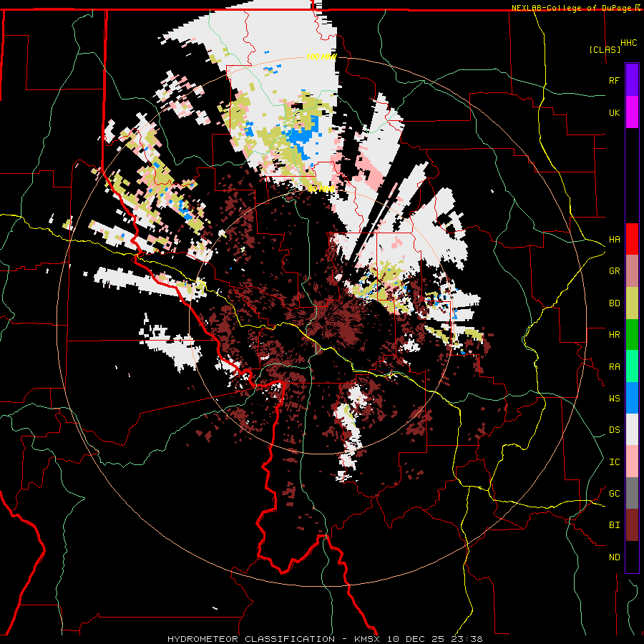The image size is (644, 644).
Task: Click the ND legend label
Action: [x=614, y=557]
